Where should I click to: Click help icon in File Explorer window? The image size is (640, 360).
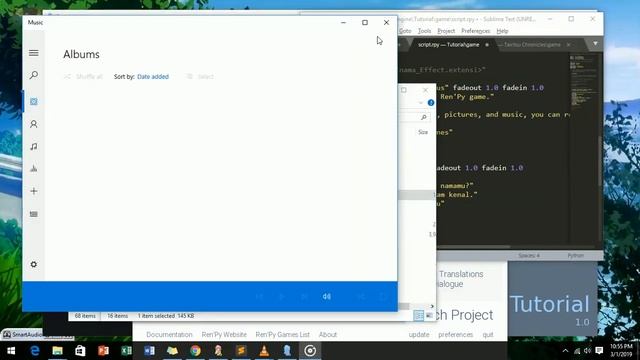[x=431, y=103]
